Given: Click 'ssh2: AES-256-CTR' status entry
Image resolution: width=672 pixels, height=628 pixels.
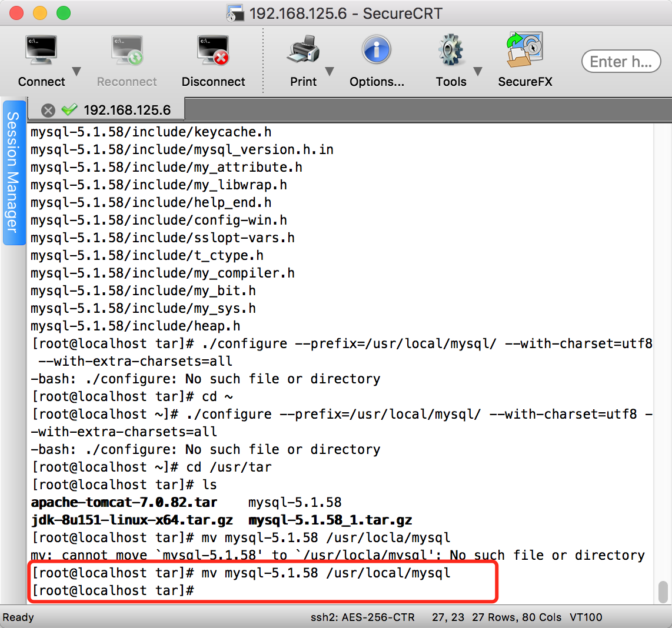Looking at the screenshot, I should click(362, 617).
